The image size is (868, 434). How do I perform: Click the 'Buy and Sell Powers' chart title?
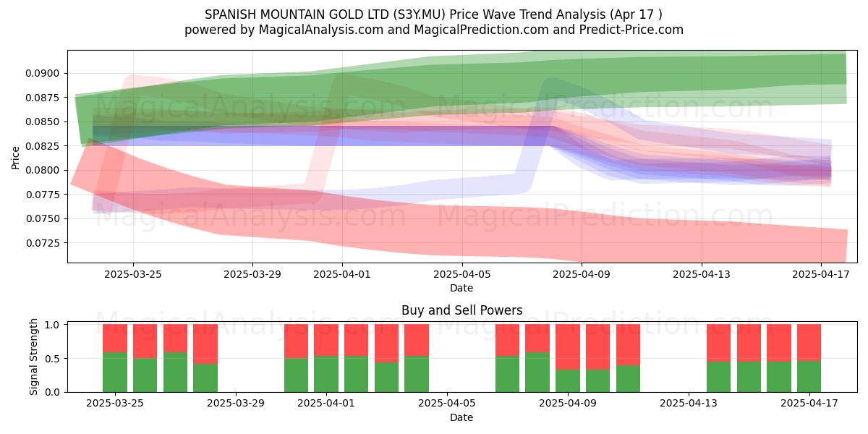click(461, 310)
